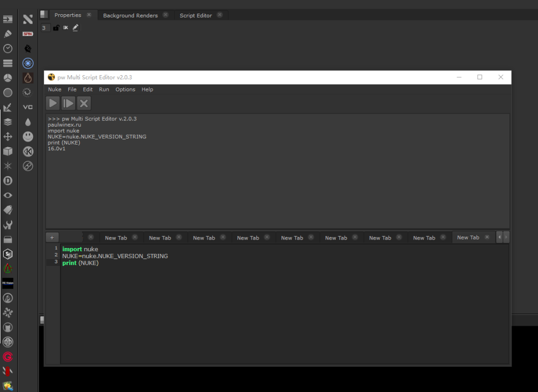Click the smiley face toolbar icon

[x=28, y=137]
